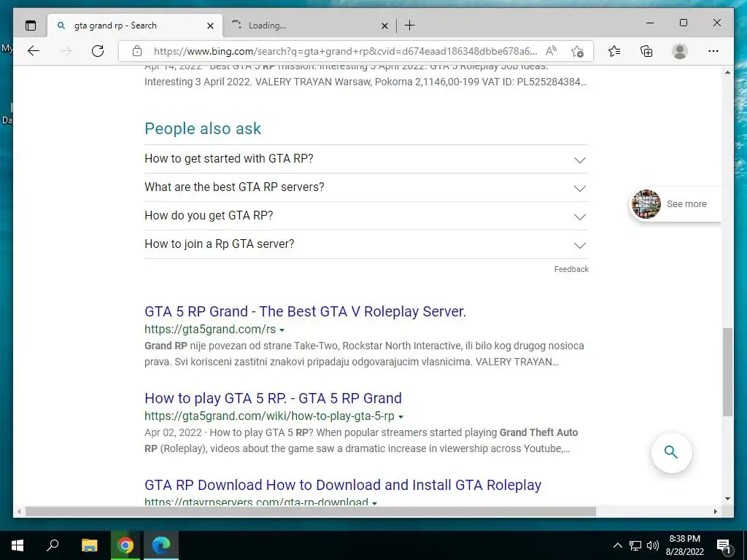
Task: Open a new browser tab
Action: coord(409,26)
